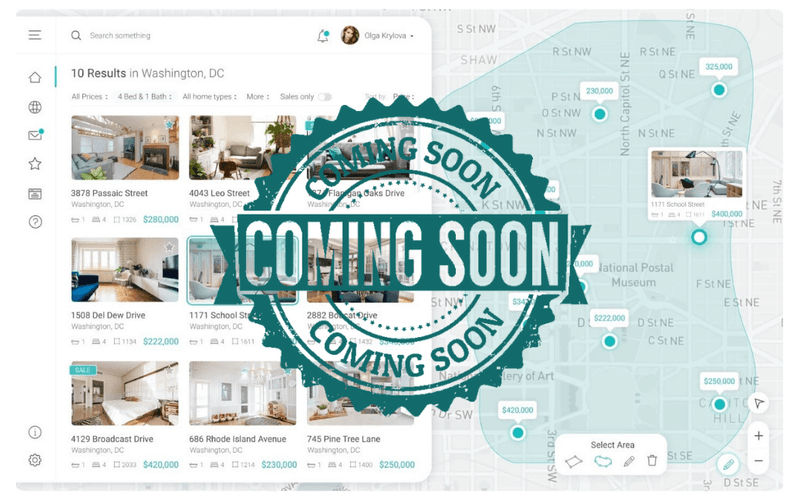Expand All home types filter
Viewport: 799px width, 500px height.
click(209, 96)
